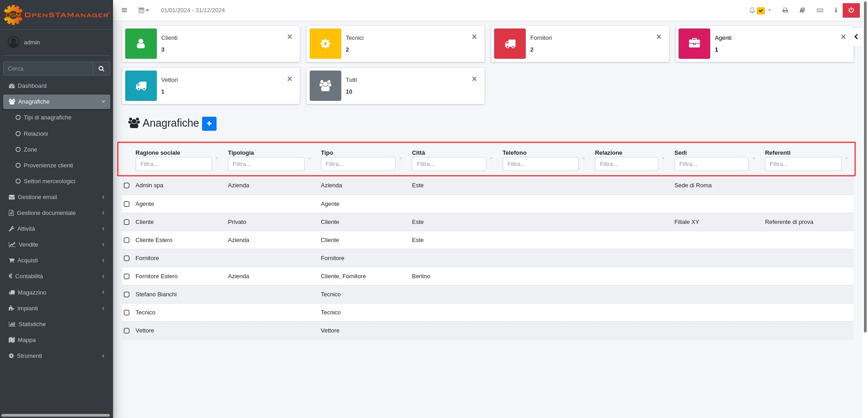This screenshot has height=418, width=868.
Task: Open the notifications bell icon
Action: point(752,10)
